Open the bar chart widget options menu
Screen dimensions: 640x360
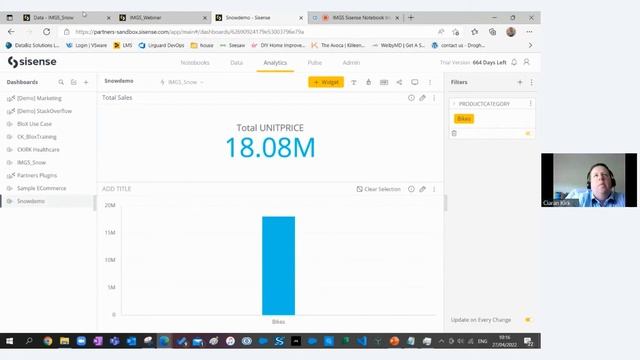coord(434,189)
